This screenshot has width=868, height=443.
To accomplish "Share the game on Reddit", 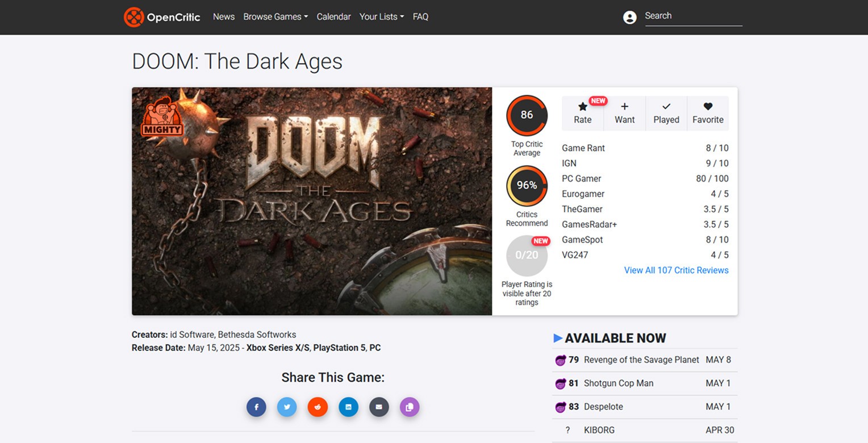I will [318, 407].
